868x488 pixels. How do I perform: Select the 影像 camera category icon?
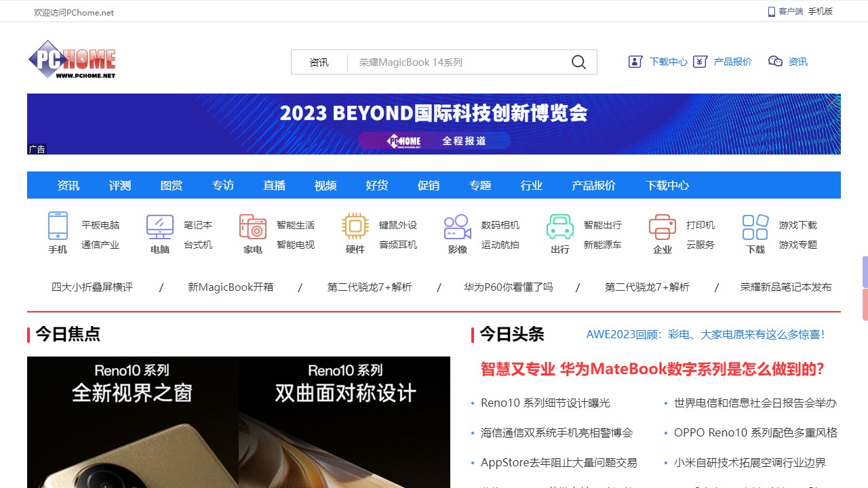(458, 226)
